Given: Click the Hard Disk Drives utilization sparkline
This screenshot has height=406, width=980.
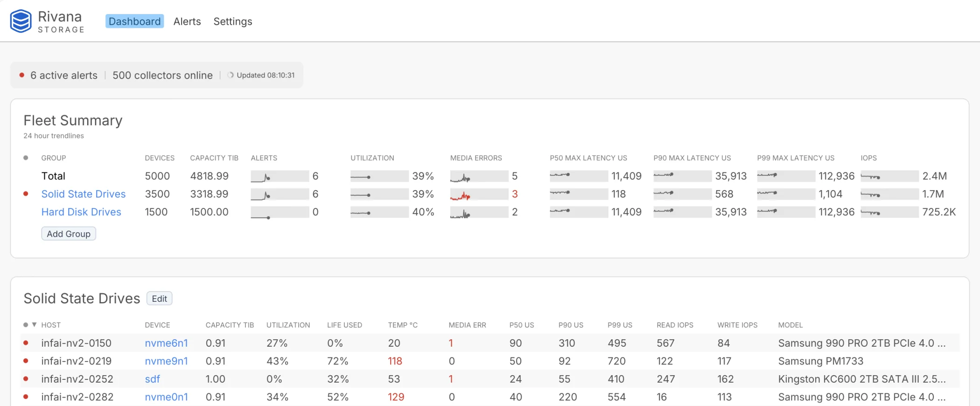Looking at the screenshot, I should click(x=379, y=212).
